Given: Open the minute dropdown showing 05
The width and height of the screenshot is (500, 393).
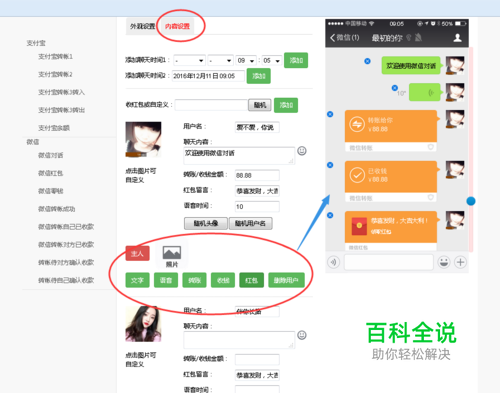Looking at the screenshot, I should 272,60.
